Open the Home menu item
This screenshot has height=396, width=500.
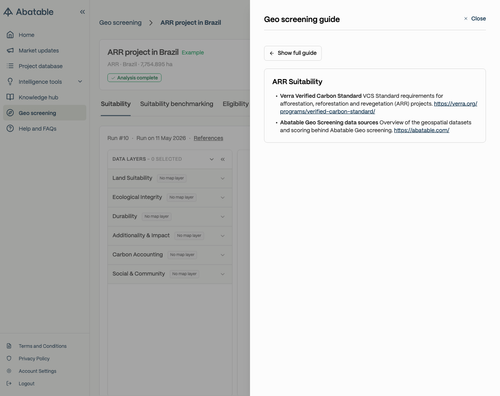[x=45, y=35]
